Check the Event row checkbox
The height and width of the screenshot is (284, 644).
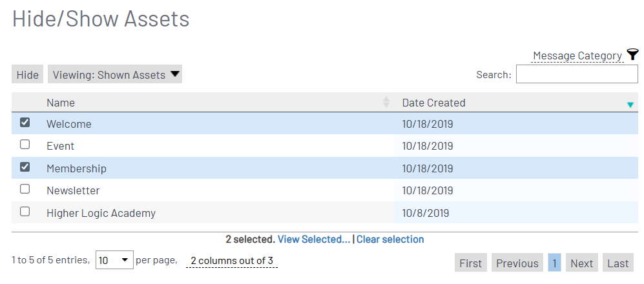(x=25, y=145)
